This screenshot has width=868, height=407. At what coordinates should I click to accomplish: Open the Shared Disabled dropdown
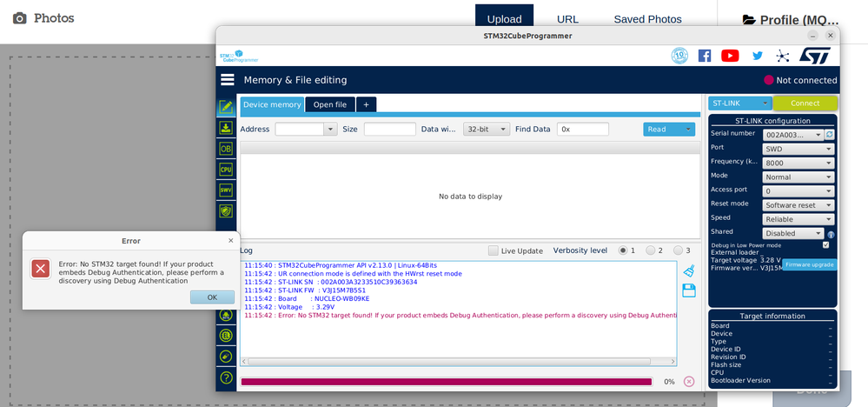coord(793,233)
